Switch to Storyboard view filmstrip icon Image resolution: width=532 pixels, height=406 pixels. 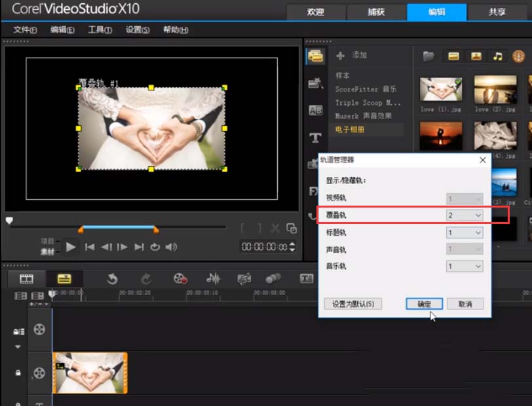click(26, 279)
